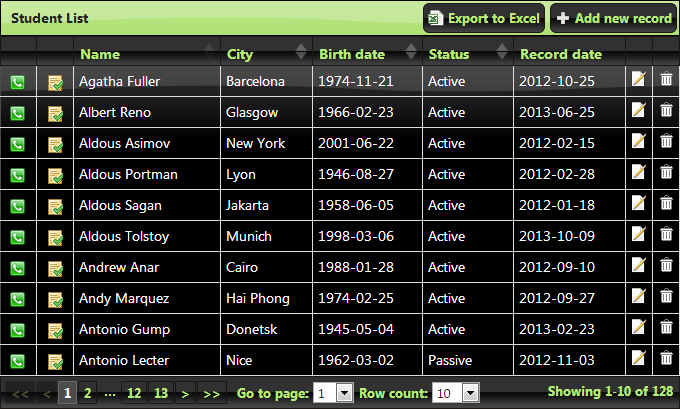Go to page 2 in the pager
680x409 pixels.
pos(88,393)
